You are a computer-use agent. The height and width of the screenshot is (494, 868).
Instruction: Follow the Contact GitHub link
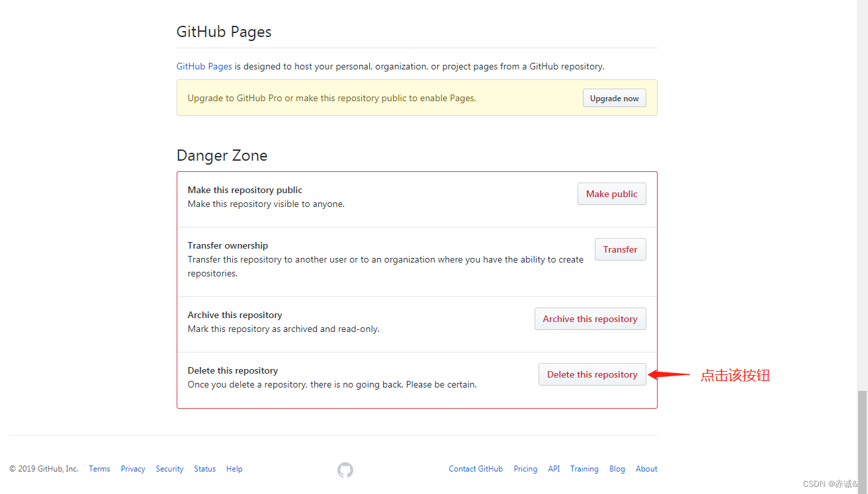tap(476, 469)
